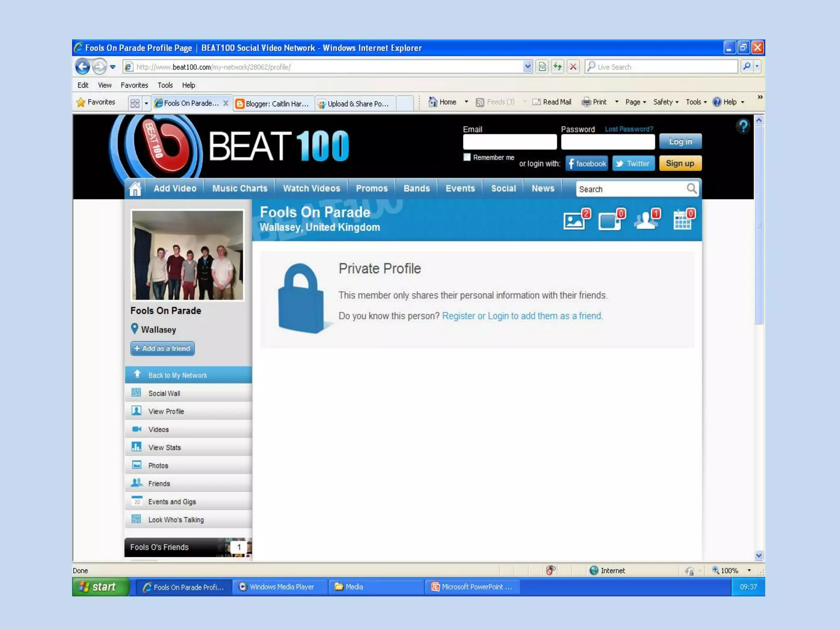This screenshot has width=840, height=630.
Task: Click the site search magnifier icon
Action: pyautogui.click(x=692, y=189)
